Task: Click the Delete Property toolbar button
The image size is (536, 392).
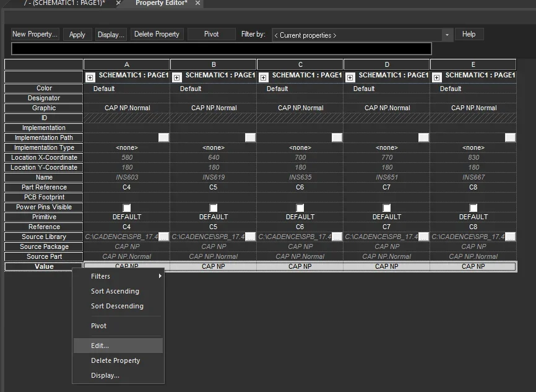Action: [157, 34]
